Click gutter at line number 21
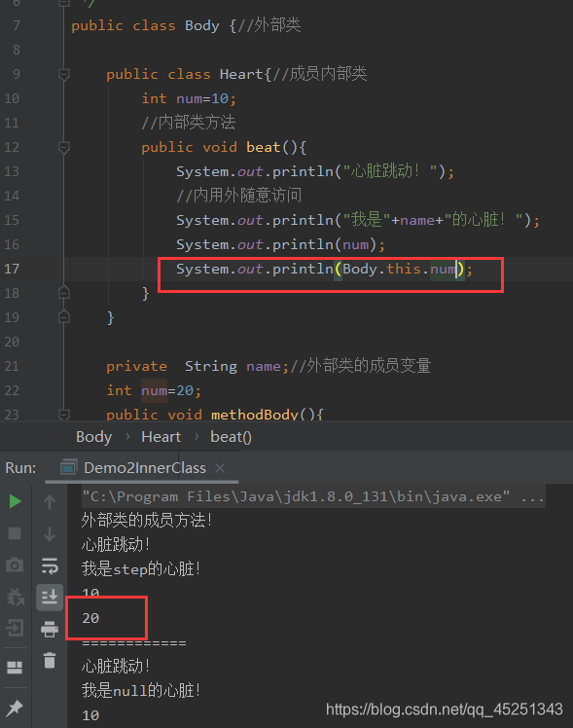The width and height of the screenshot is (573, 728). (12, 366)
